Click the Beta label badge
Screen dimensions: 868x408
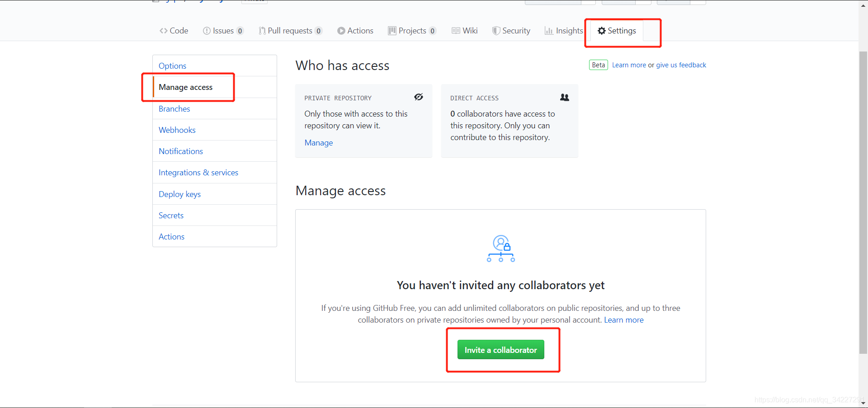[599, 65]
